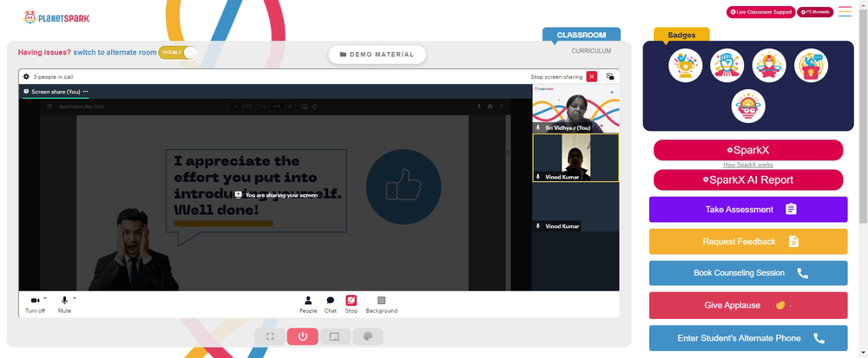Open 'How SparkX works' link
The height and width of the screenshot is (358, 868).
pos(748,165)
